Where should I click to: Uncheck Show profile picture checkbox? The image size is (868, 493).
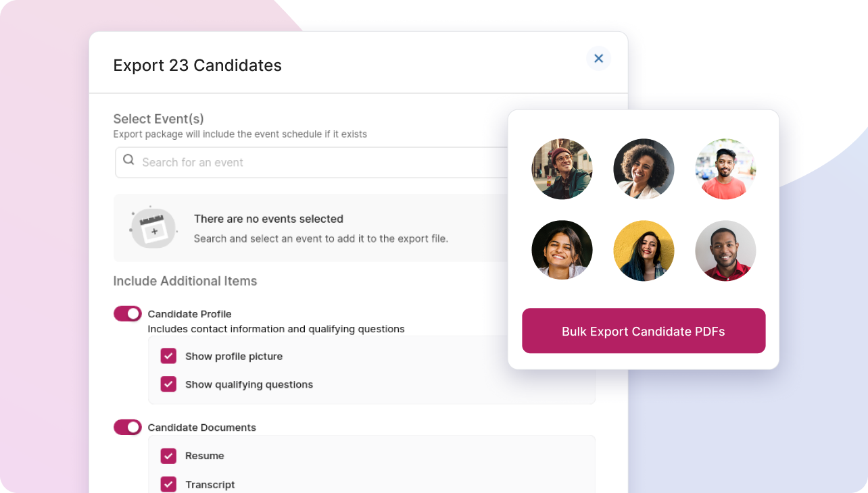[x=168, y=356]
